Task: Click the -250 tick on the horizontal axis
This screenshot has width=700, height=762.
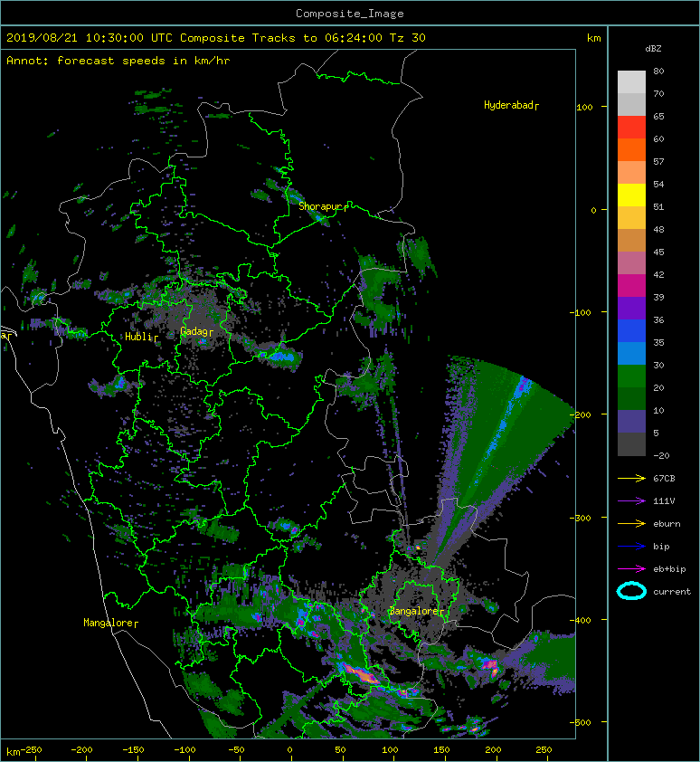Action: coord(31,750)
